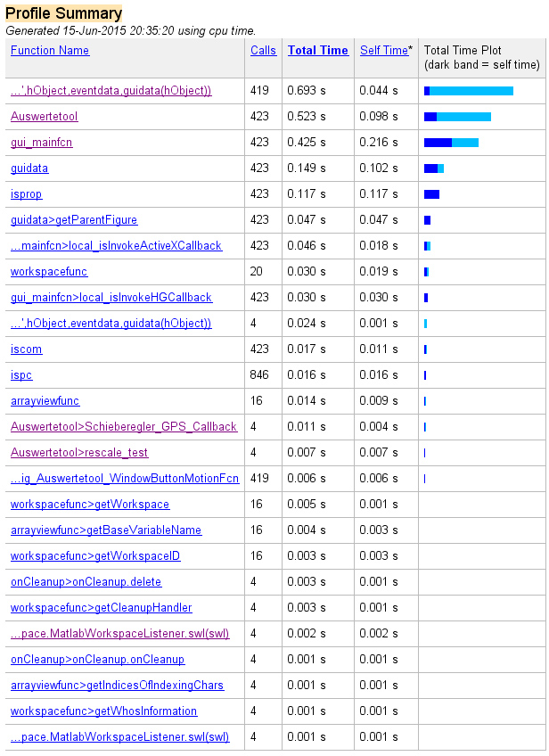Open the gui_mainfcn>local_isInvokeHGCallback link

coord(111,298)
